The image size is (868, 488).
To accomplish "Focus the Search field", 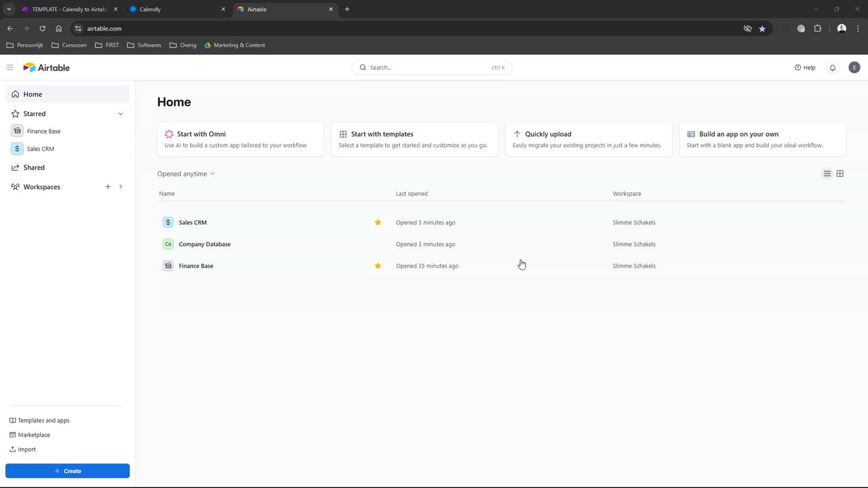I will click(x=432, y=67).
